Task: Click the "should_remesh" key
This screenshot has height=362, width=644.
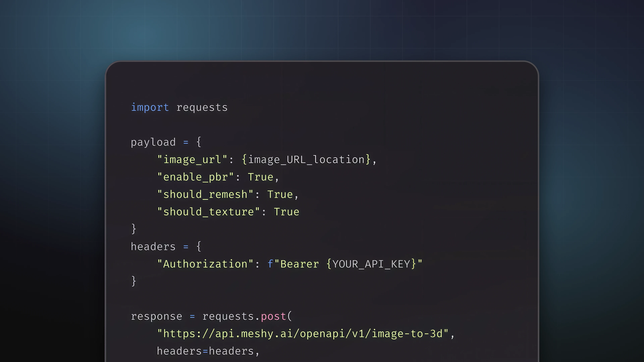Action: pos(205,194)
